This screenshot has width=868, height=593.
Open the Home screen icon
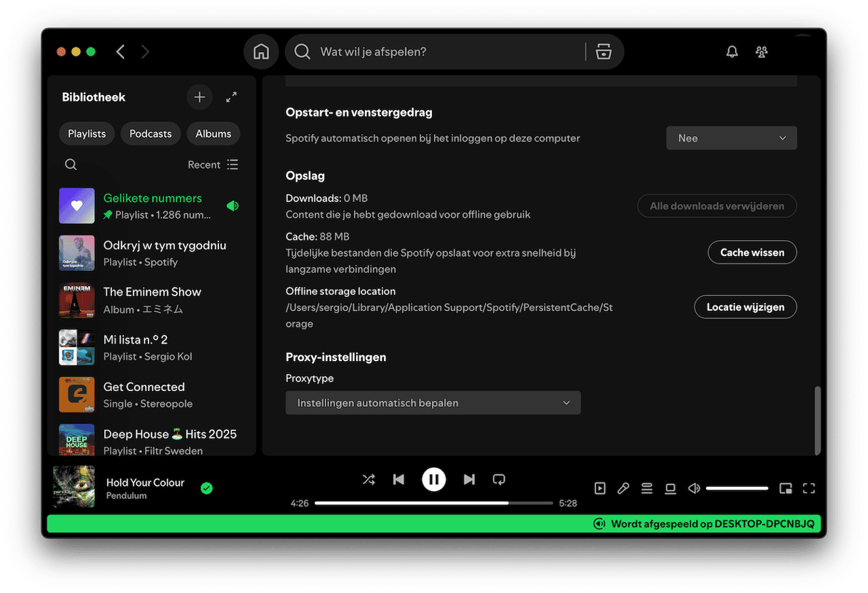coord(261,51)
